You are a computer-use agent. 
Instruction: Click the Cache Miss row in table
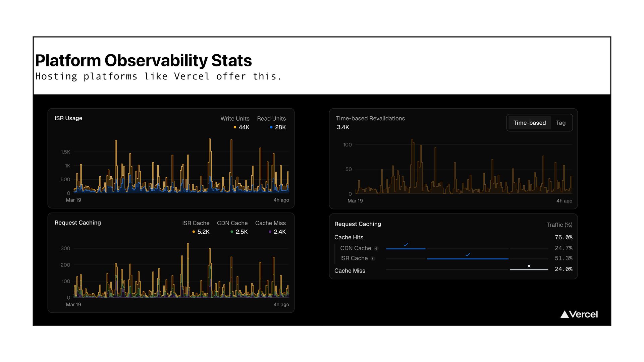pyautogui.click(x=350, y=271)
